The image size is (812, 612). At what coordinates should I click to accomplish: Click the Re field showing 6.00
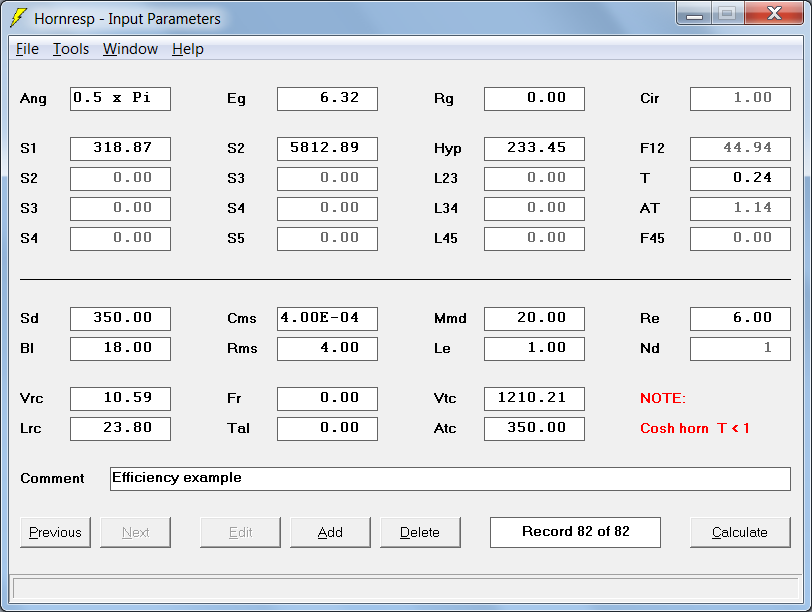coord(741,319)
